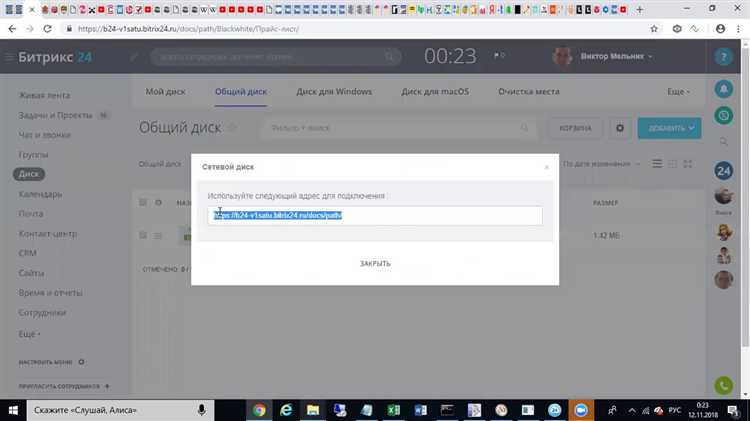Open the Диск для macOS tab
750x421 pixels.
click(x=435, y=91)
